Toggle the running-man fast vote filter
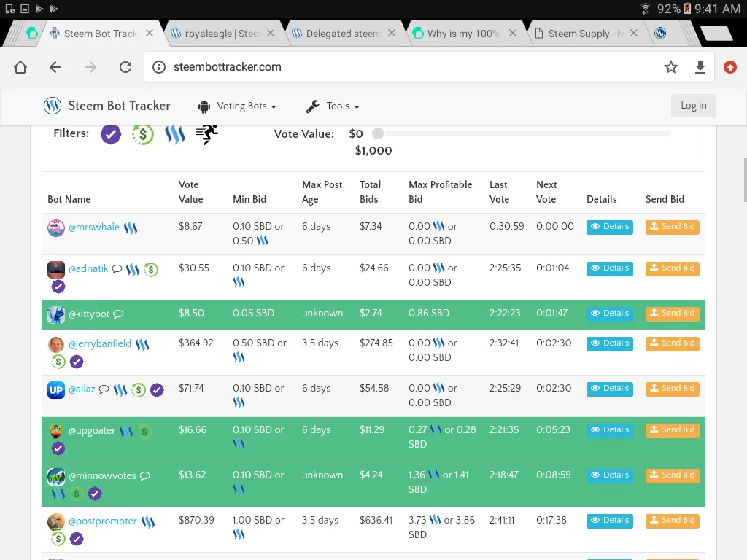The height and width of the screenshot is (560, 747). [x=207, y=135]
